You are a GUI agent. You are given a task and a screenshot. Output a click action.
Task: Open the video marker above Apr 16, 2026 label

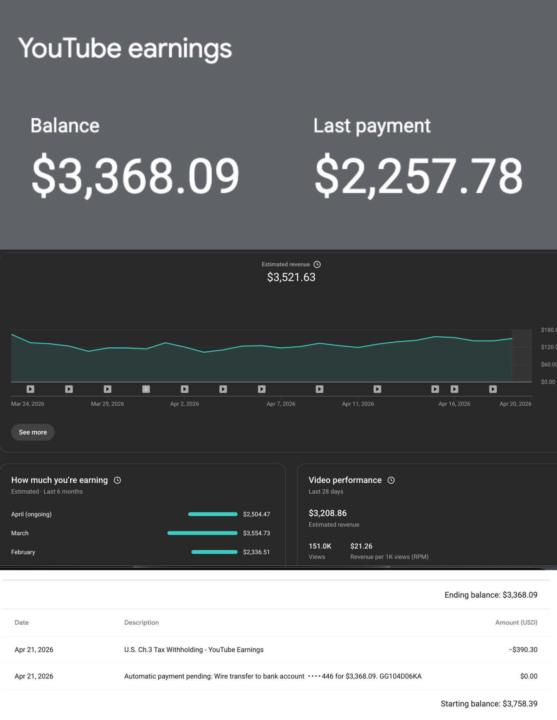[454, 389]
